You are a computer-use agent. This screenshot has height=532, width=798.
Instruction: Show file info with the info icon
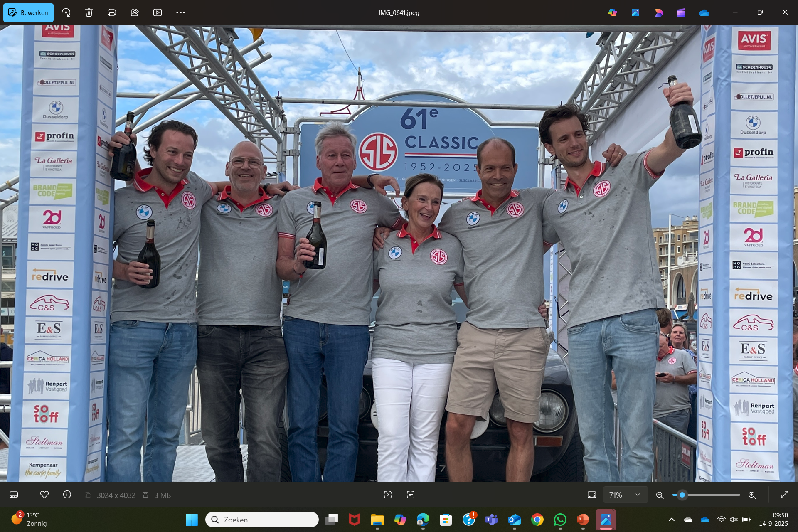point(67,495)
